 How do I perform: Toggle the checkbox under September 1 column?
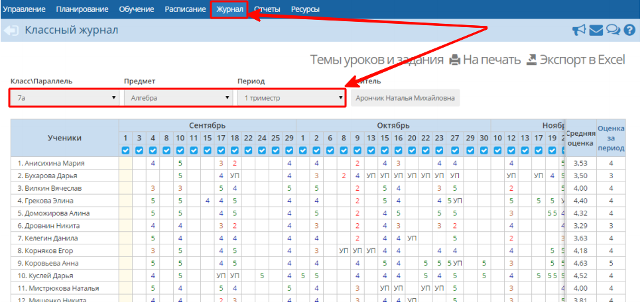coord(125,150)
